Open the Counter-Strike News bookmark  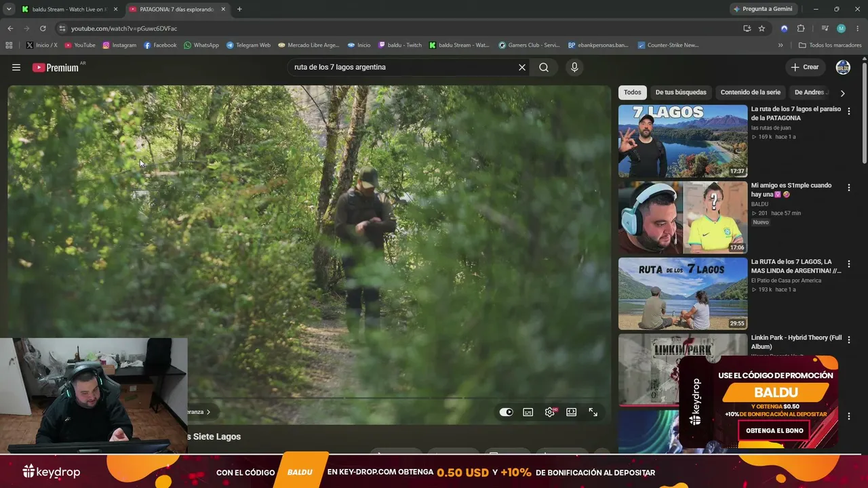[668, 45]
